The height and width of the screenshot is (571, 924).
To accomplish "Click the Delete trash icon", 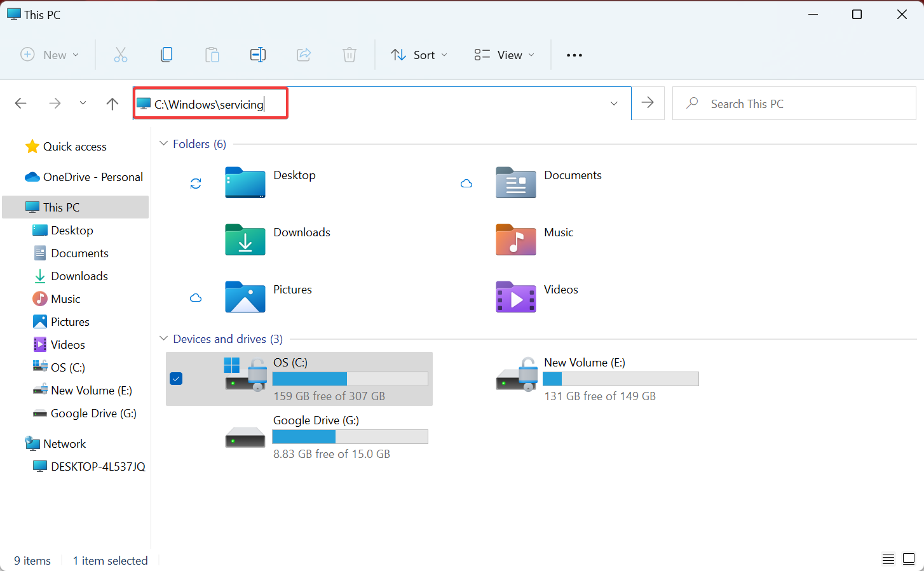I will point(350,55).
